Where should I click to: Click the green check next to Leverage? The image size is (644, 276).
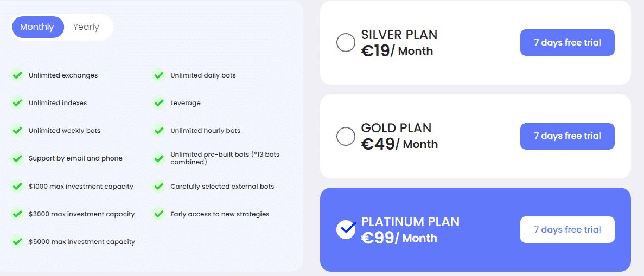pyautogui.click(x=158, y=102)
